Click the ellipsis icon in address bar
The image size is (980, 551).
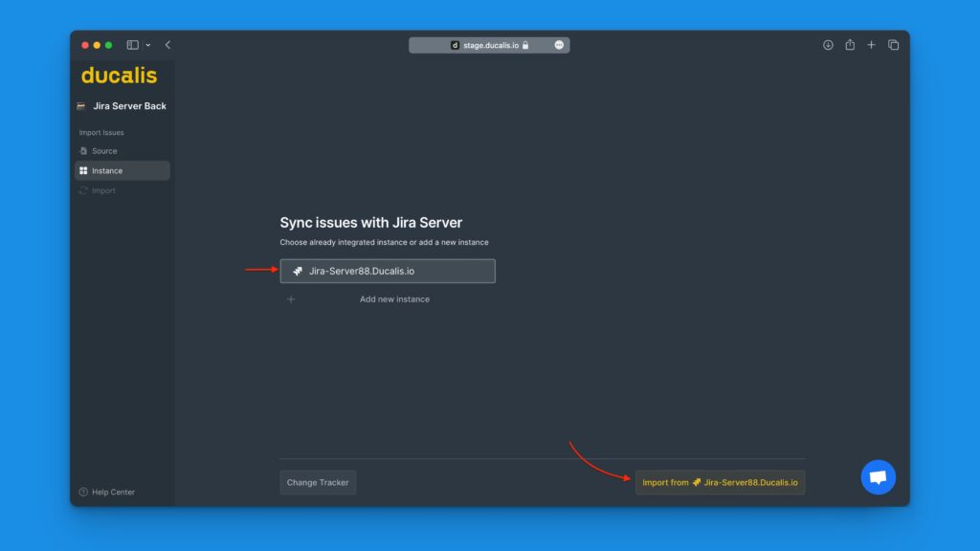coord(559,45)
